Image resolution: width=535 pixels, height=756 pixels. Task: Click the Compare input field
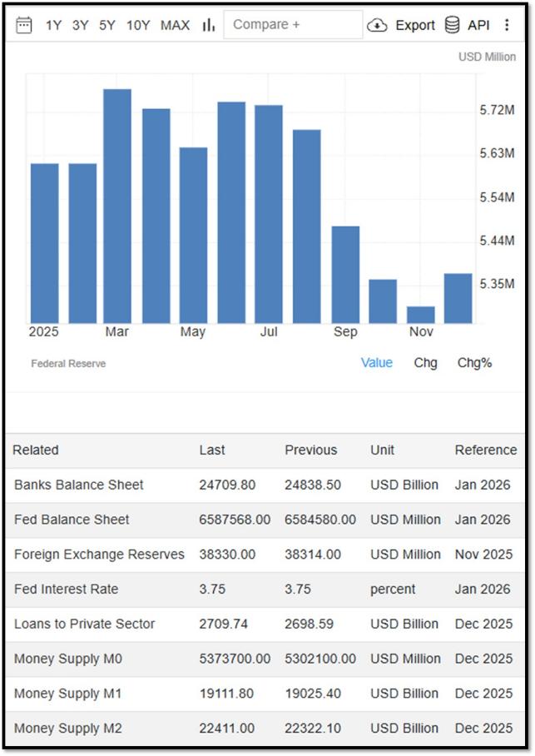(x=293, y=25)
